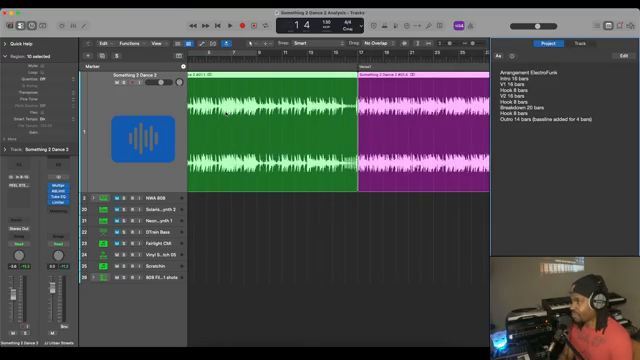Viewport: 640px width, 360px height.
Task: Add a marker with the plus icon
Action: click(x=183, y=67)
